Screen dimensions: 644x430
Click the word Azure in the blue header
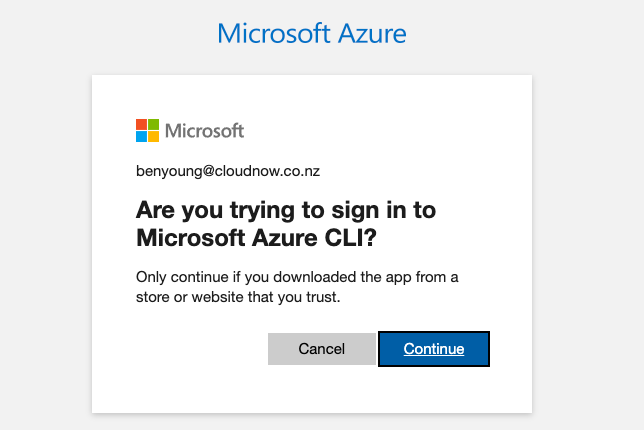(x=372, y=33)
